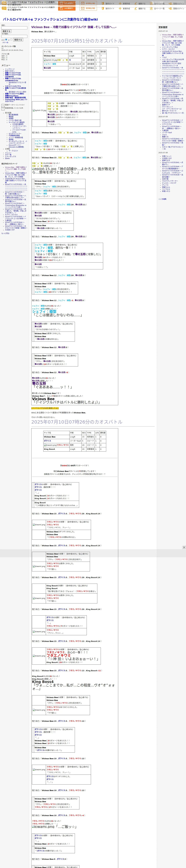The height and width of the screenshot is (868, 186).
Task: Open リルビ in update history
Action: coord(164,57)
